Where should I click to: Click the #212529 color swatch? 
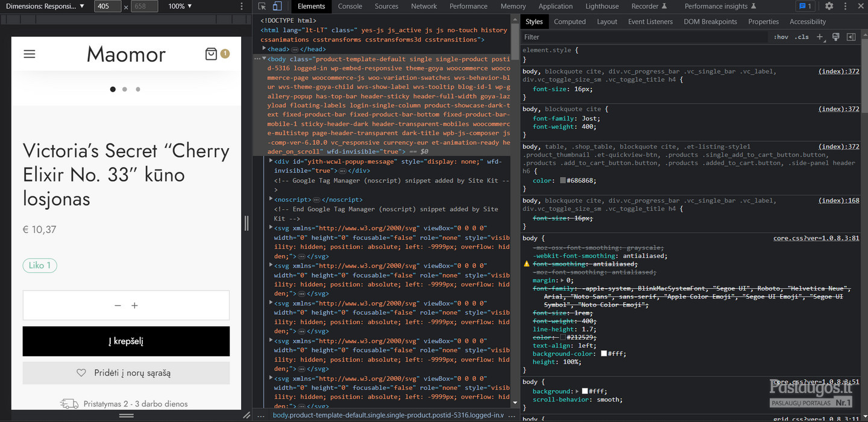click(563, 338)
